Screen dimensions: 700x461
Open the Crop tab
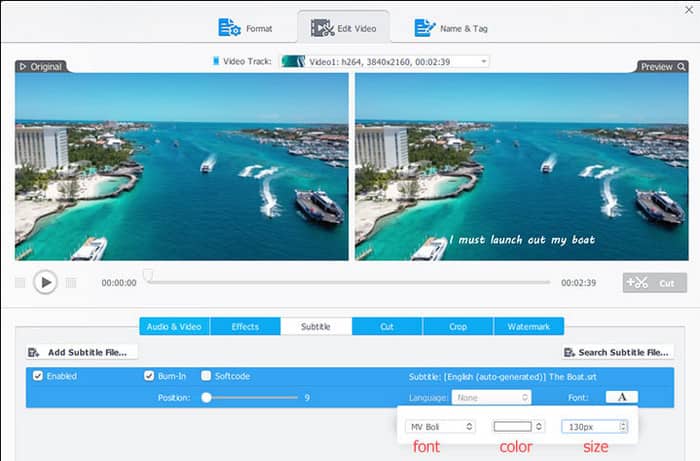(x=458, y=327)
